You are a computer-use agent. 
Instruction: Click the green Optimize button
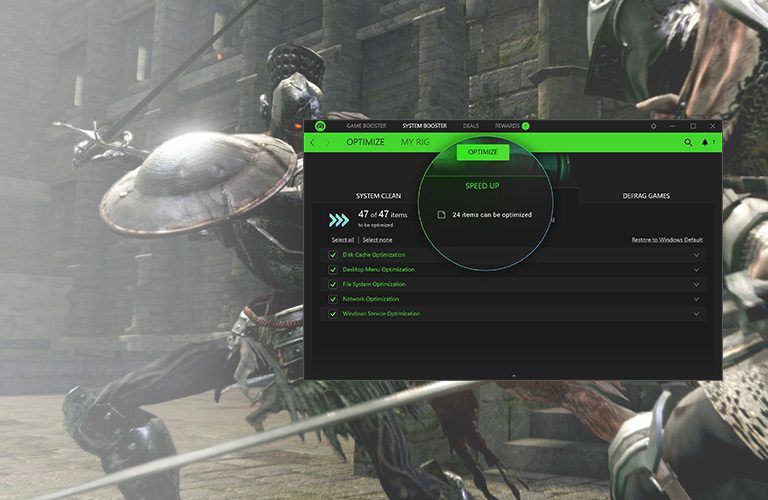[x=483, y=152]
